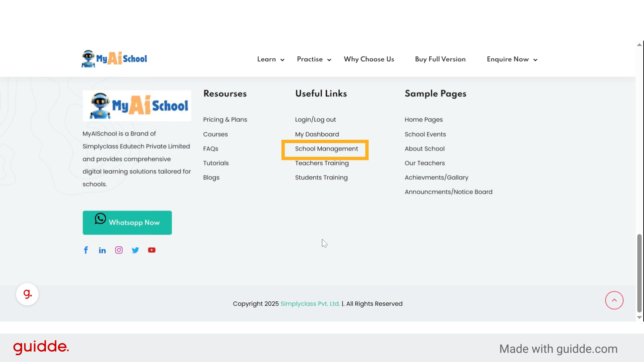This screenshot has width=644, height=362.
Task: Click the Simplyclass Pvt. Ltd. link
Action: tap(310, 304)
